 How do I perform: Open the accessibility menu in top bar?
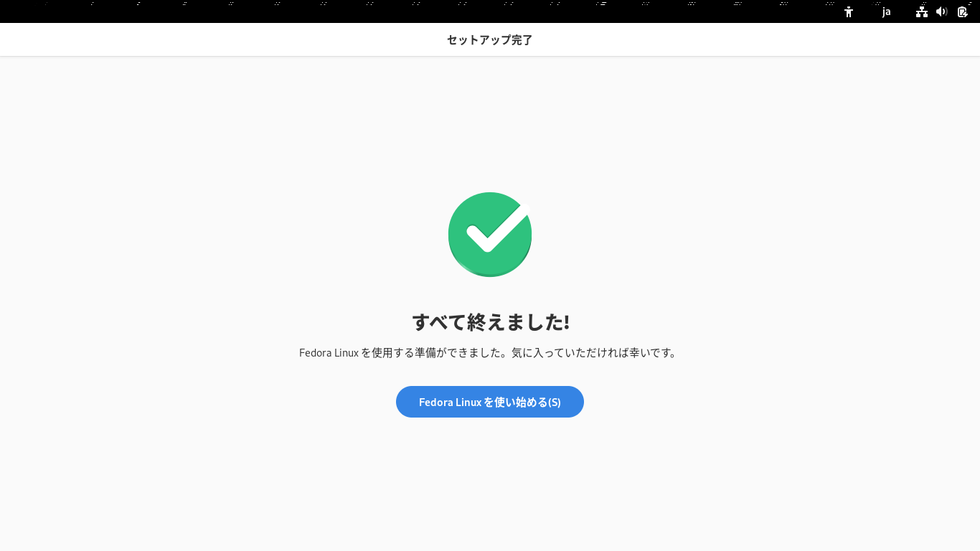[849, 11]
